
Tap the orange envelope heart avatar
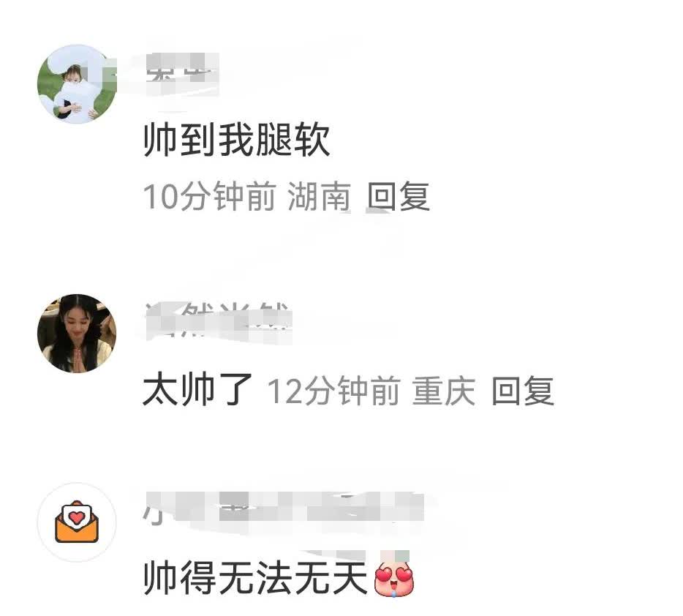click(x=77, y=522)
